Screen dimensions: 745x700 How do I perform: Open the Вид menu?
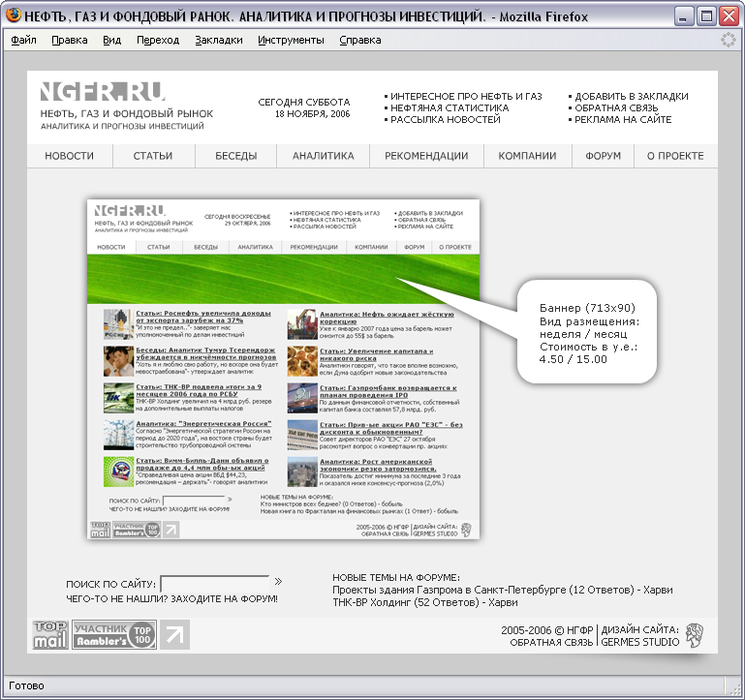(111, 40)
